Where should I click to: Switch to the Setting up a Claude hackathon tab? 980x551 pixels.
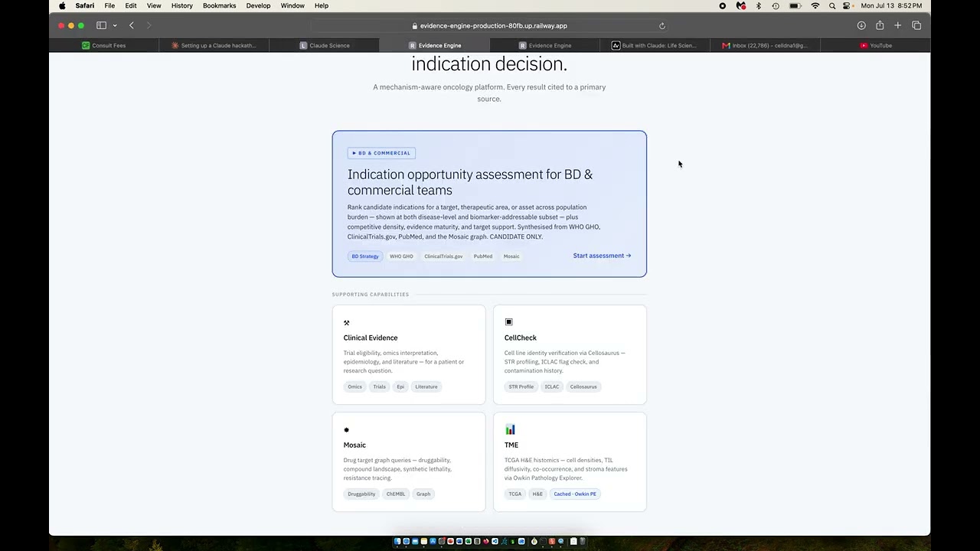pos(214,45)
